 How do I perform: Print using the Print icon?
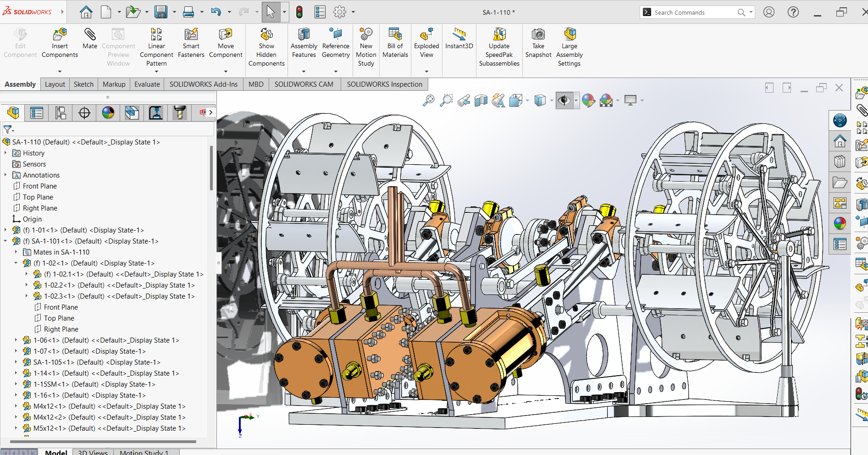pyautogui.click(x=188, y=12)
